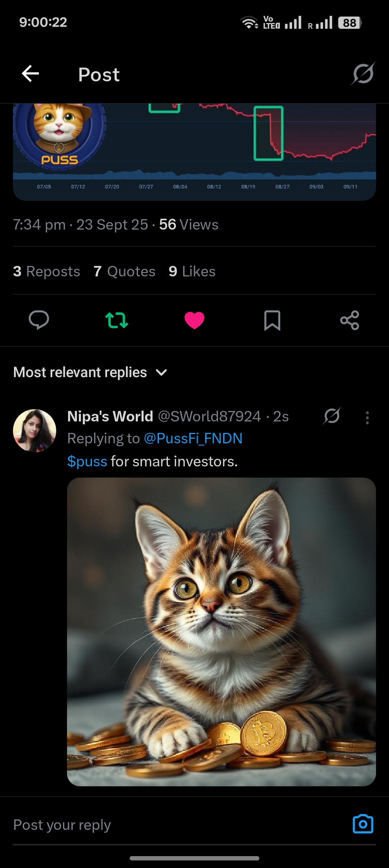
Task: Tap the back arrow
Action: [30, 74]
